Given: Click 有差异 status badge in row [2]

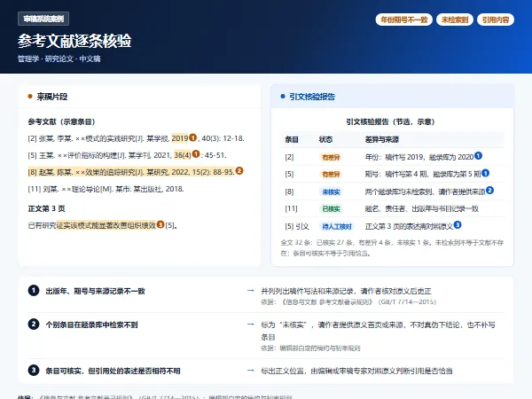Looking at the screenshot, I should click(x=331, y=157).
